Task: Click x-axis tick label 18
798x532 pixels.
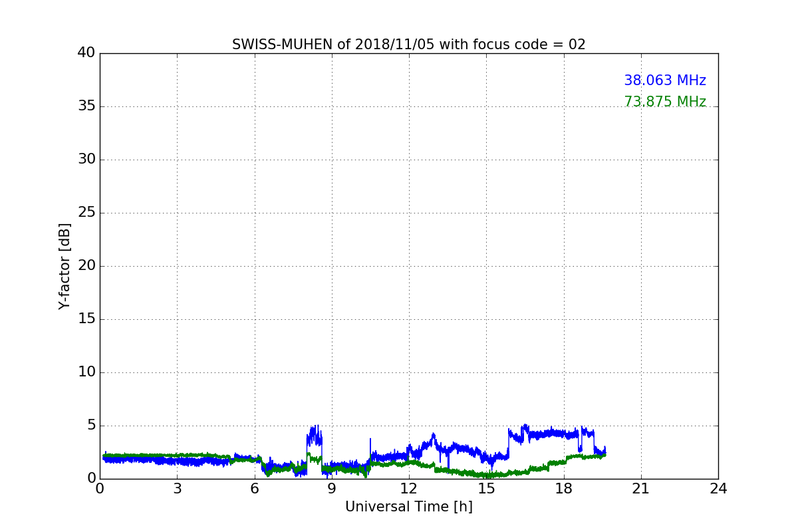Action: tap(563, 489)
